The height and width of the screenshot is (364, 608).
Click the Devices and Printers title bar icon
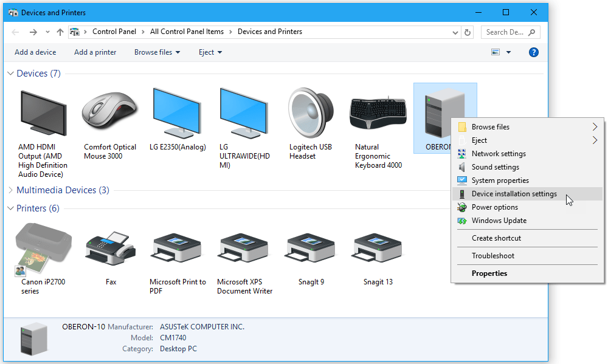pyautogui.click(x=13, y=12)
